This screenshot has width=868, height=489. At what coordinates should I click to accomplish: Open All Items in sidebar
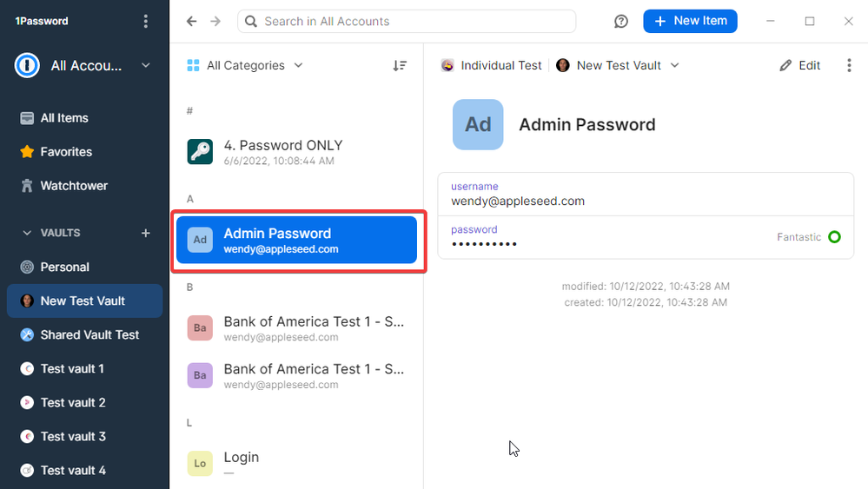(x=63, y=118)
